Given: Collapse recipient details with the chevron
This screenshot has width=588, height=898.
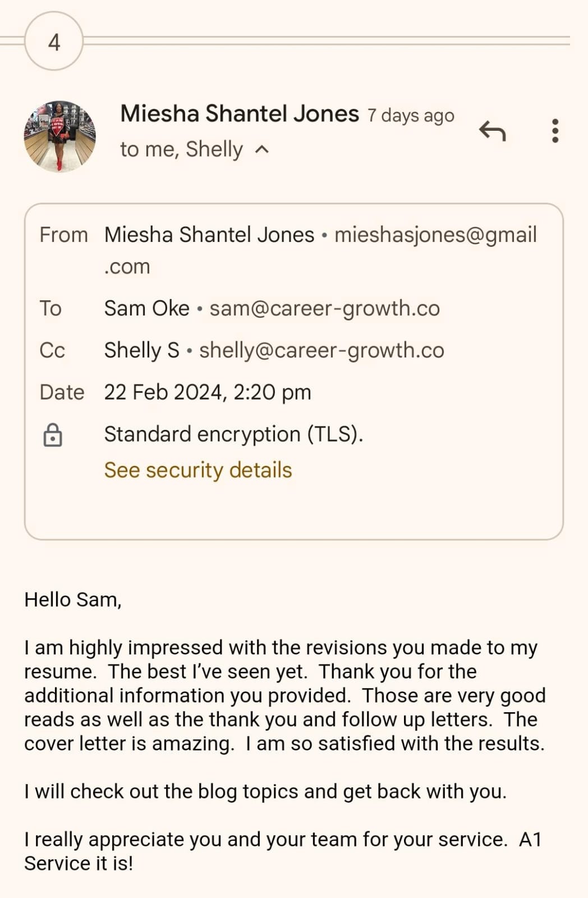Looking at the screenshot, I should pyautogui.click(x=262, y=149).
